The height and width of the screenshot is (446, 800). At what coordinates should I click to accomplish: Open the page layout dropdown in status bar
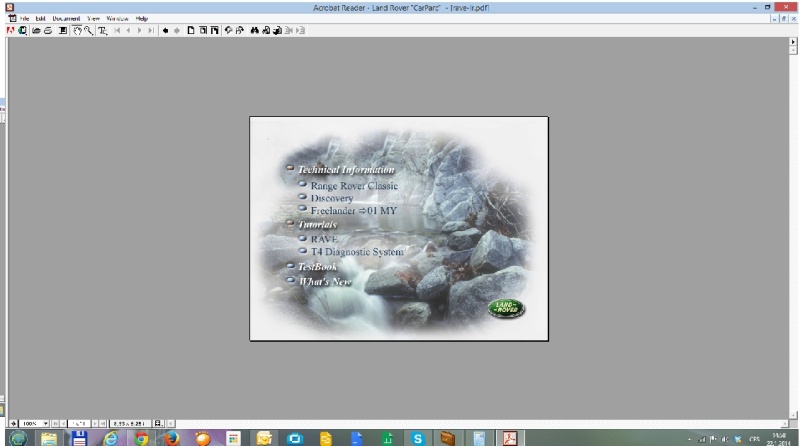point(158,424)
